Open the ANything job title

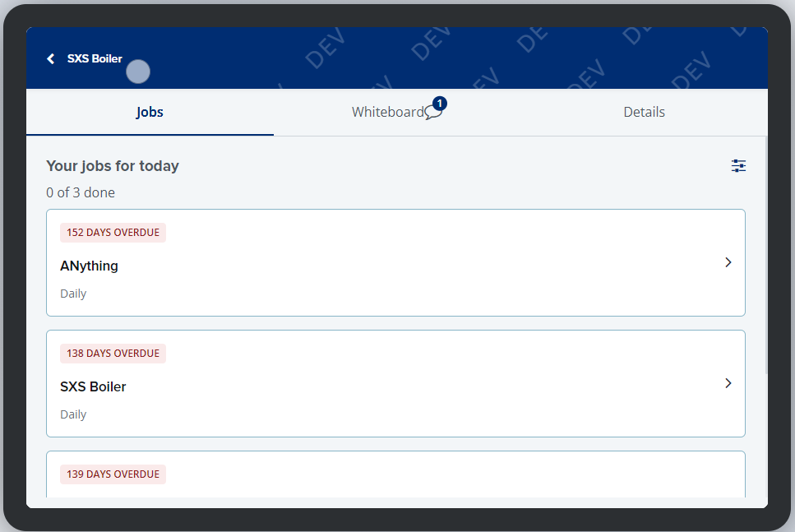pos(90,266)
